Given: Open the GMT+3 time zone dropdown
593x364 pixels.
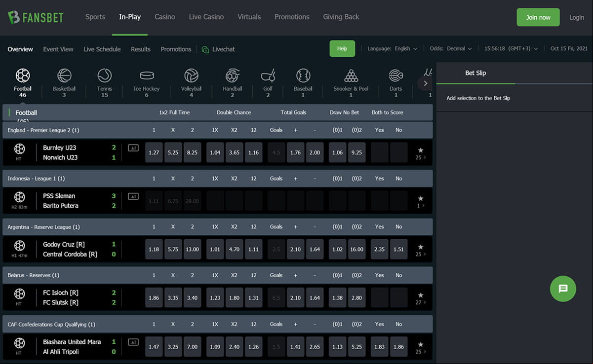Looking at the screenshot, I should pyautogui.click(x=511, y=49).
